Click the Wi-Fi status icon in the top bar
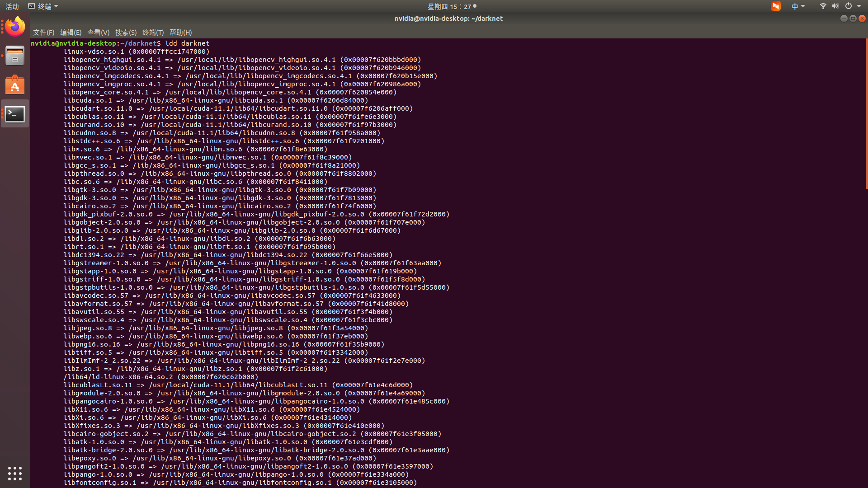Viewport: 868px width, 488px height. (x=822, y=6)
